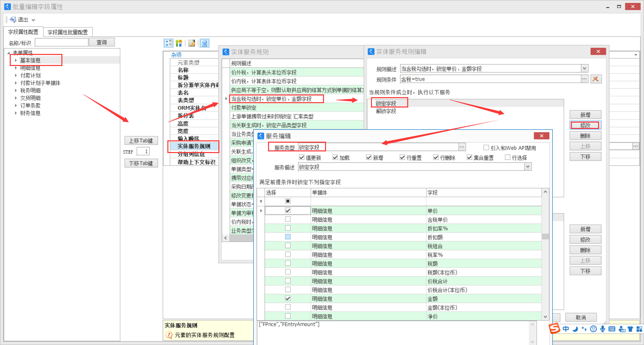Click the field grid scroll down arrow
The height and width of the screenshot is (345, 644).
pos(545,317)
